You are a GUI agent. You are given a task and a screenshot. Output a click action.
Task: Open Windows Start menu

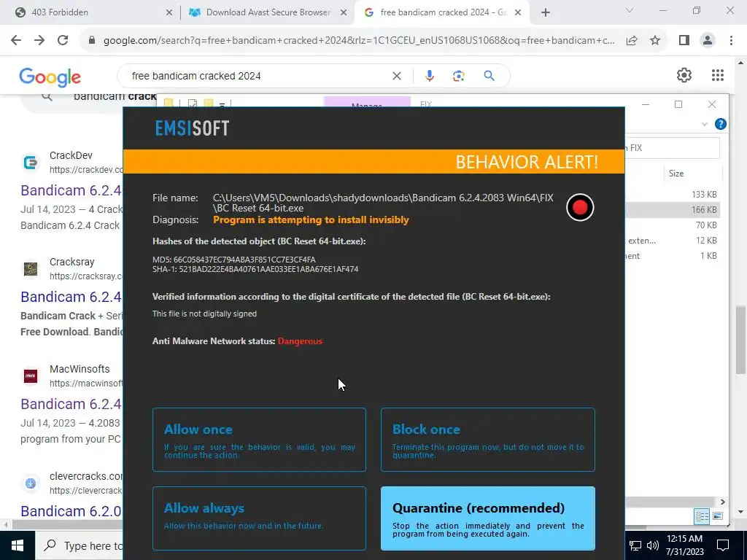tap(18, 545)
